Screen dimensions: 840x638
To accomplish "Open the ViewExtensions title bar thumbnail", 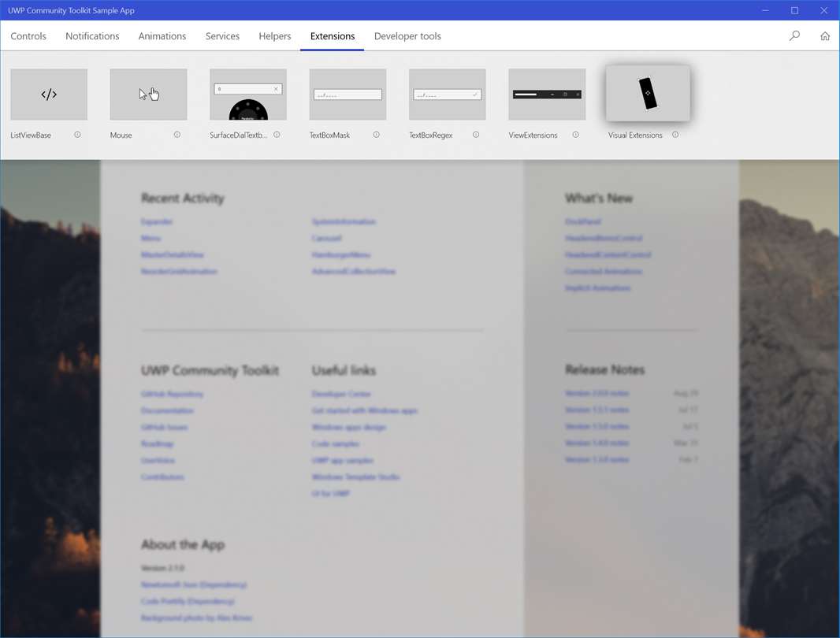I will [547, 95].
